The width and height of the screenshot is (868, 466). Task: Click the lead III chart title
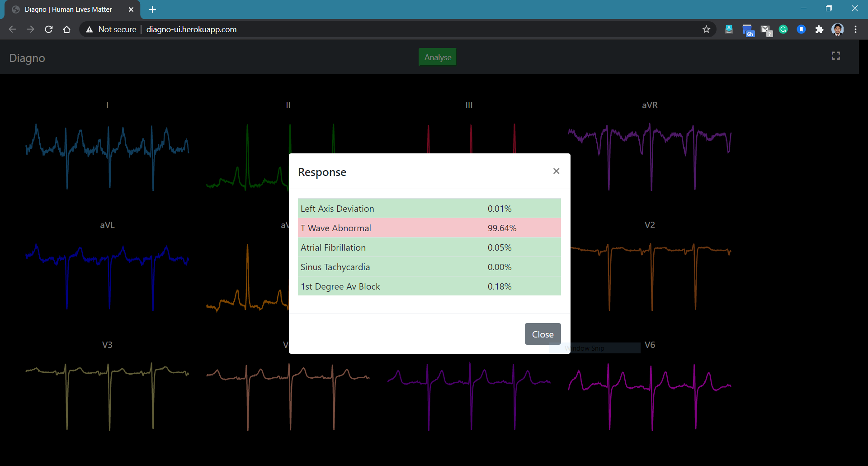pos(469,105)
